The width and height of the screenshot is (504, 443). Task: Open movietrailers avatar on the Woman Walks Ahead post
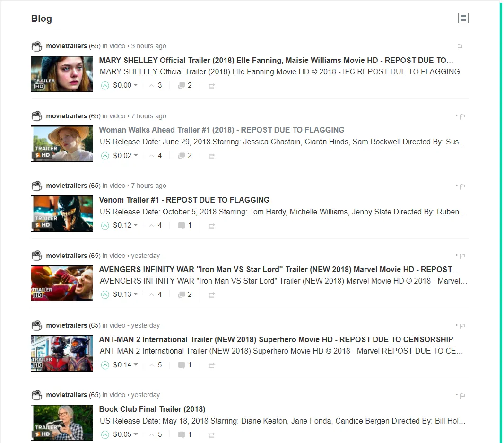[x=37, y=116]
